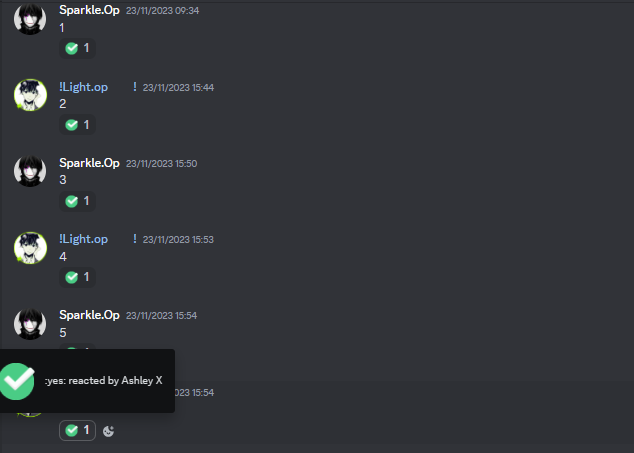The width and height of the screenshot is (634, 453).
Task: Toggle checkmark reaction on message "2"
Action: 78,125
